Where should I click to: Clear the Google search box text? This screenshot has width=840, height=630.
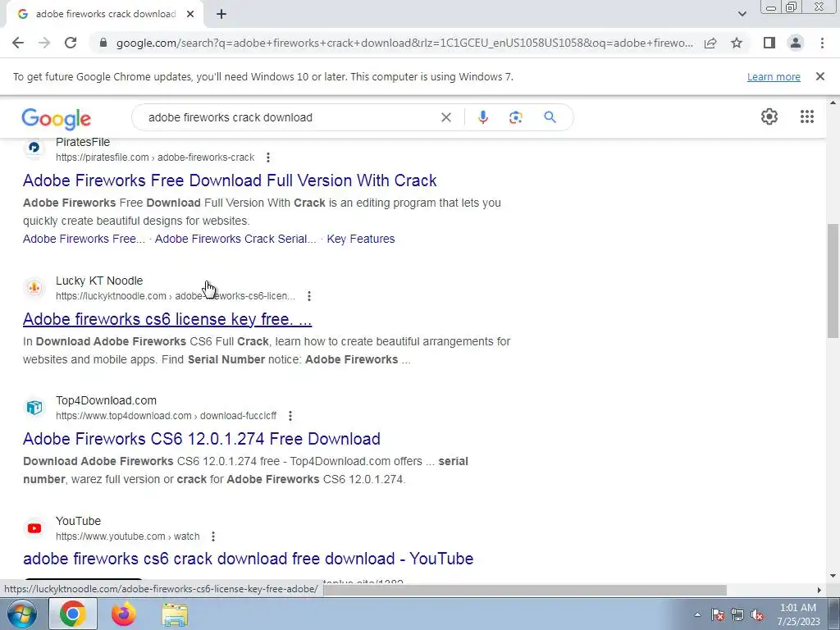point(445,117)
